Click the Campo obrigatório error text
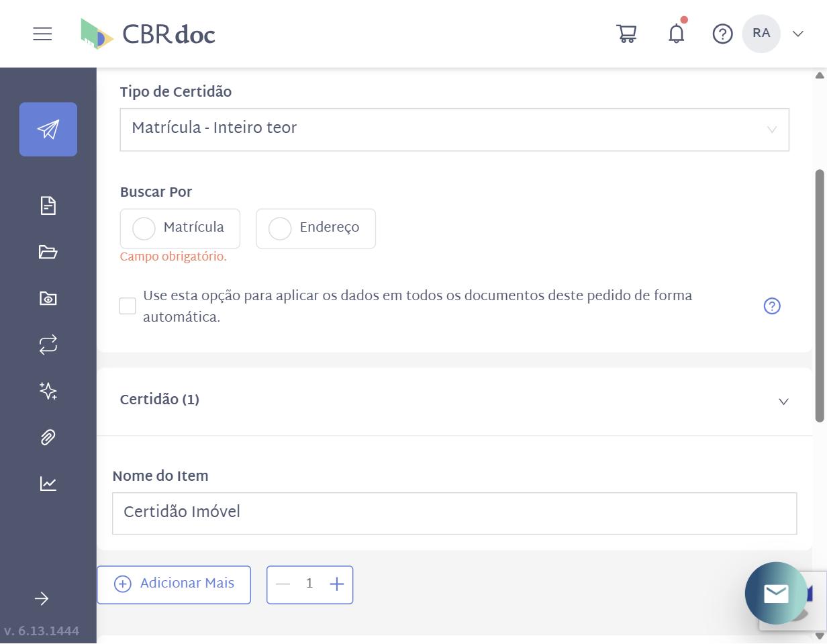 point(173,257)
